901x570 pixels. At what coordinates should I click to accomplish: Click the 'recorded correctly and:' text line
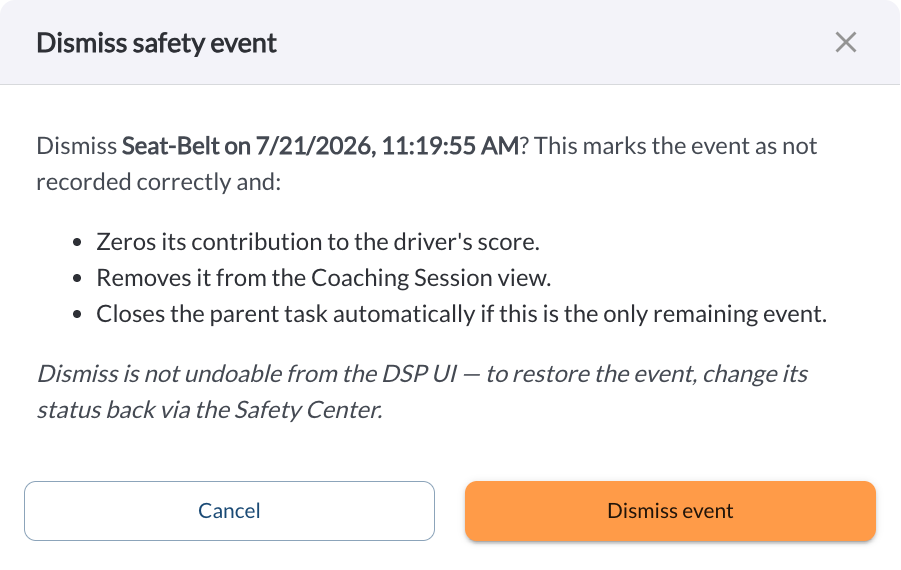pos(159,182)
